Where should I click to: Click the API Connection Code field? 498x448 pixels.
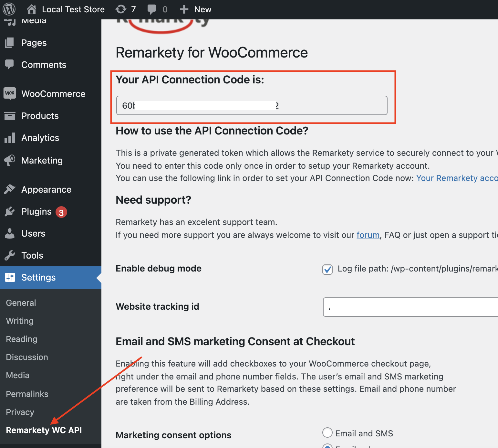[252, 105]
